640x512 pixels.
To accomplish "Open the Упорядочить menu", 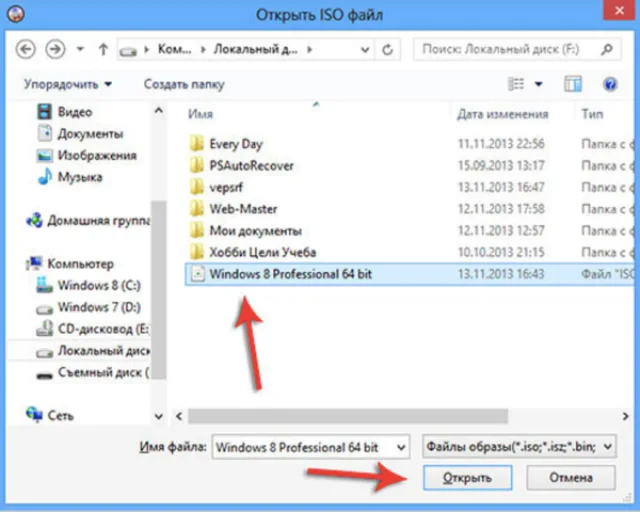I will 68,84.
